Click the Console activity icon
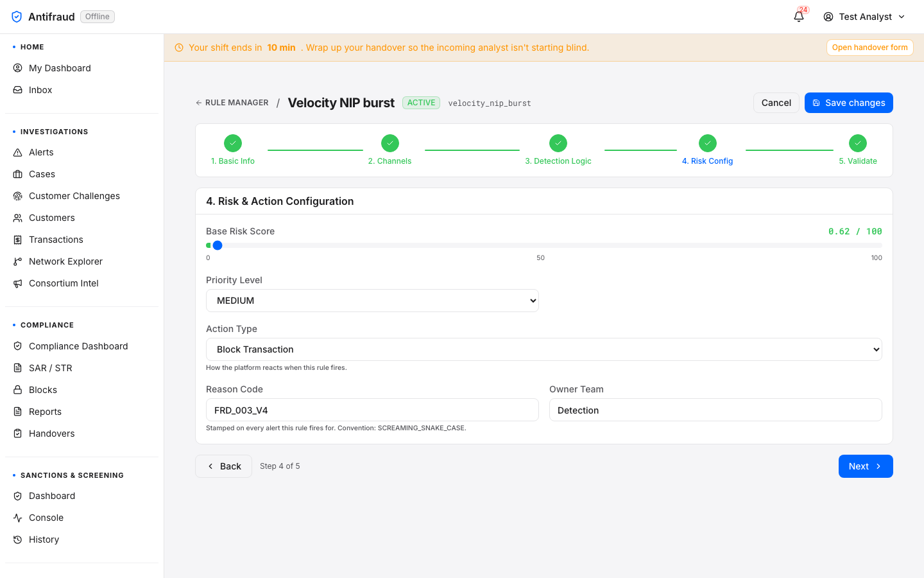Screen dimensions: 924x578 [x=18, y=518]
